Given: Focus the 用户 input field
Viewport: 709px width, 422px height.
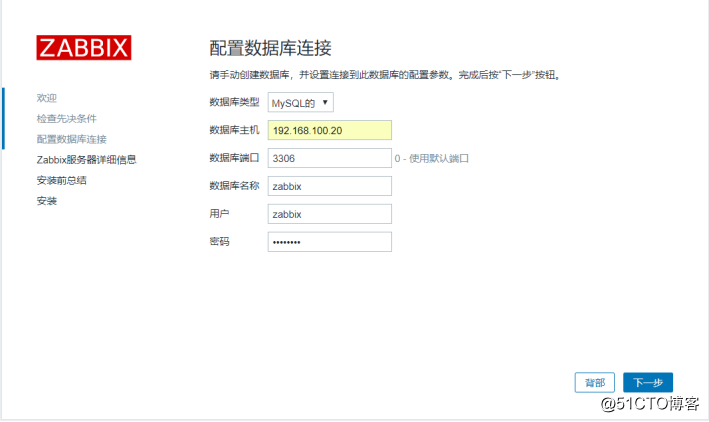Looking at the screenshot, I should pyautogui.click(x=330, y=214).
